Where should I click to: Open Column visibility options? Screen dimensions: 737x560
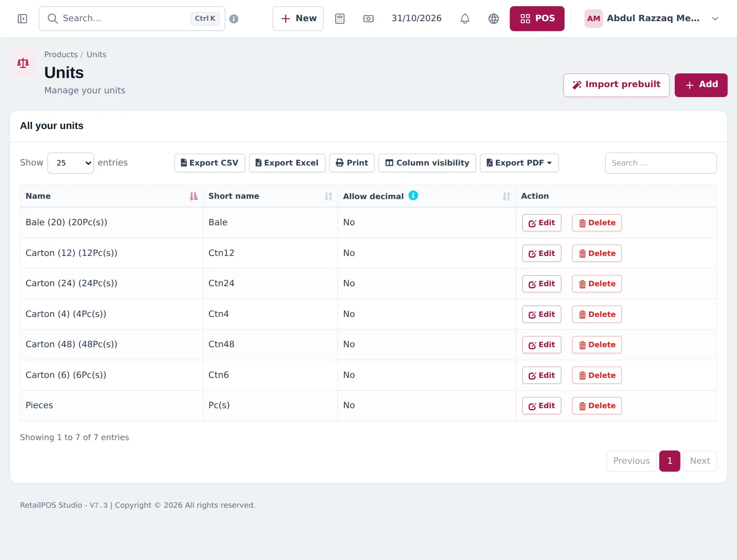(x=427, y=163)
